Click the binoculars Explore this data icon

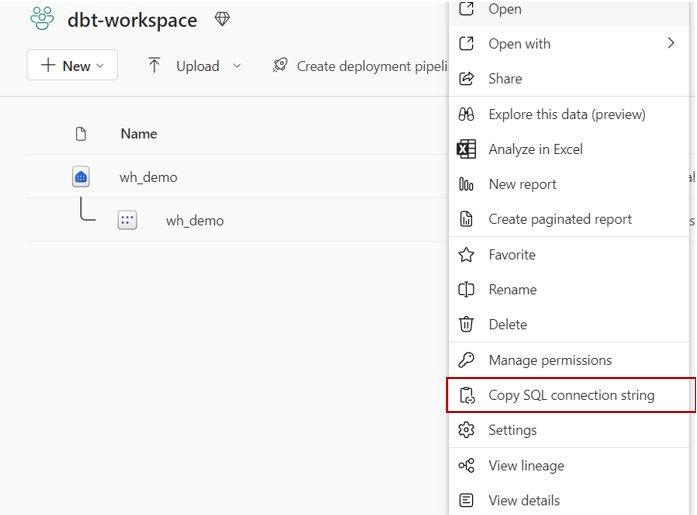[x=466, y=114]
